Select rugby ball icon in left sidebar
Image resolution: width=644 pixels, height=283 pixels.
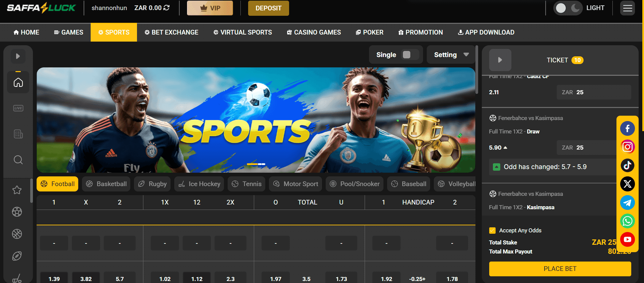click(x=17, y=256)
